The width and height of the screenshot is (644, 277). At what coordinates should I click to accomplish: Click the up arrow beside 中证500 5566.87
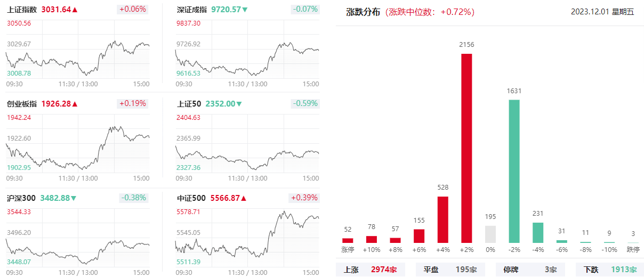point(244,198)
